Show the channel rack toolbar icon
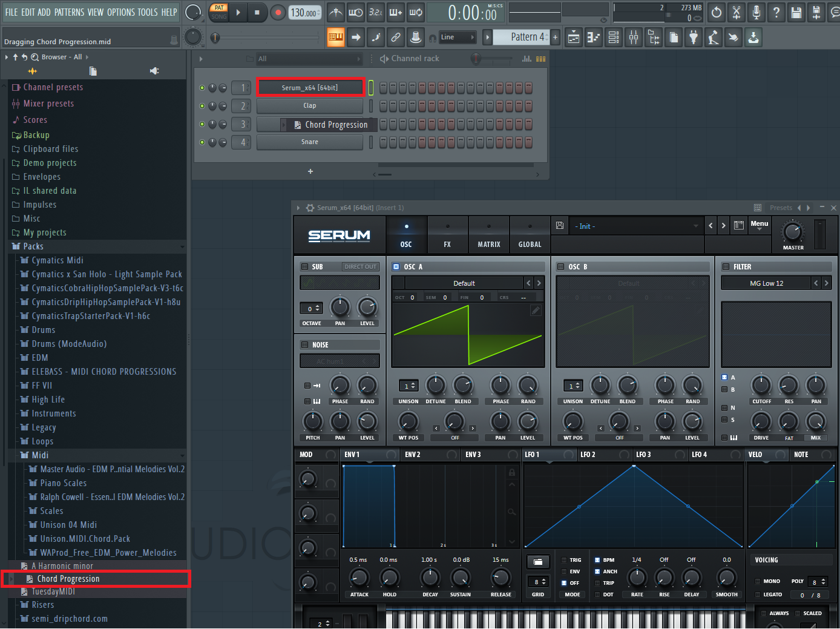Image resolution: width=840 pixels, height=629 pixels. pos(614,38)
